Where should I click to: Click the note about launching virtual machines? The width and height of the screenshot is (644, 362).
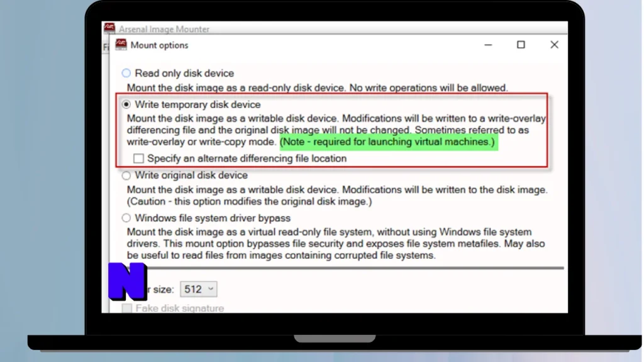387,141
